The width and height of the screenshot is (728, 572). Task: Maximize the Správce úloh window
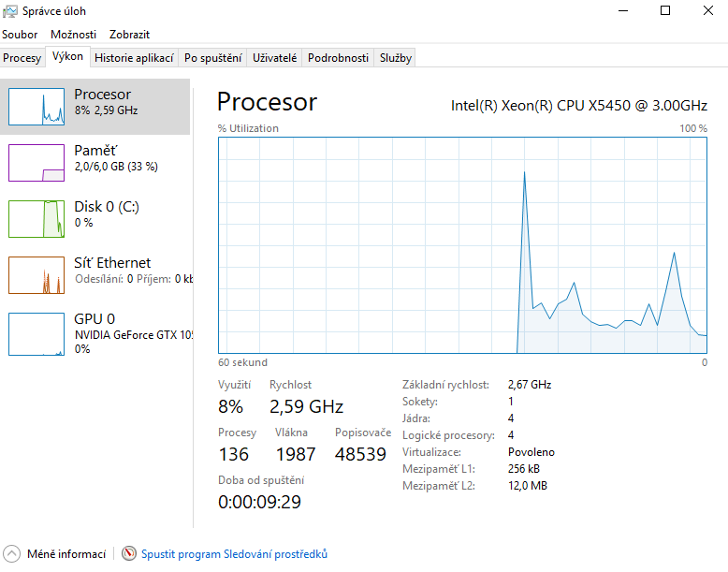[x=665, y=11]
